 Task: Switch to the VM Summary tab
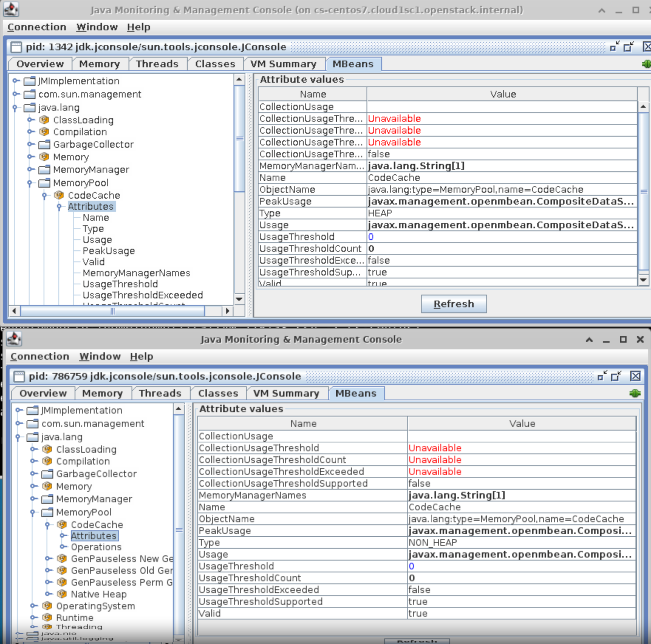pyautogui.click(x=283, y=64)
